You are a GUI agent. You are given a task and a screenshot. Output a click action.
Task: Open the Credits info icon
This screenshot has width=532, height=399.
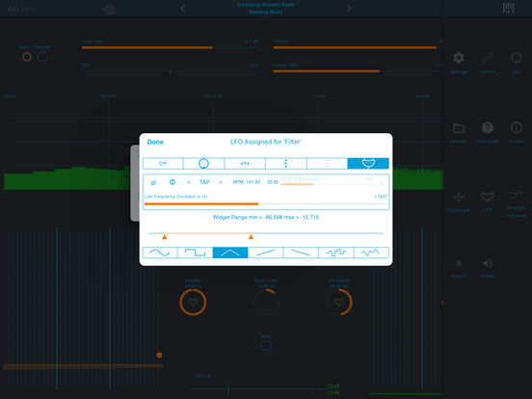click(516, 128)
